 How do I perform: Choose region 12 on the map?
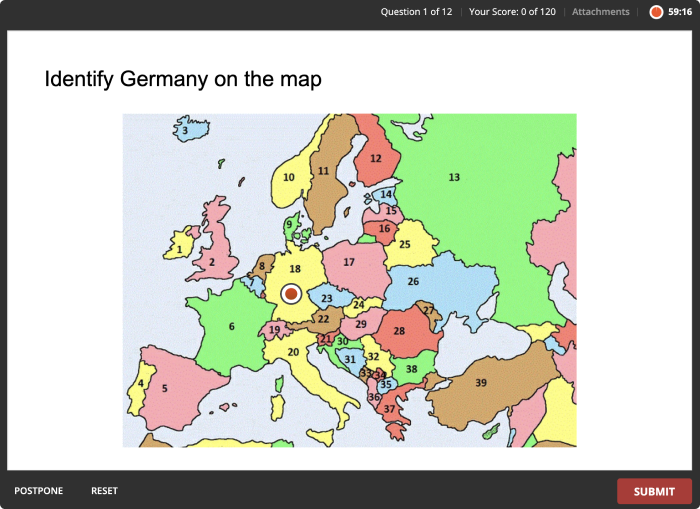(376, 158)
